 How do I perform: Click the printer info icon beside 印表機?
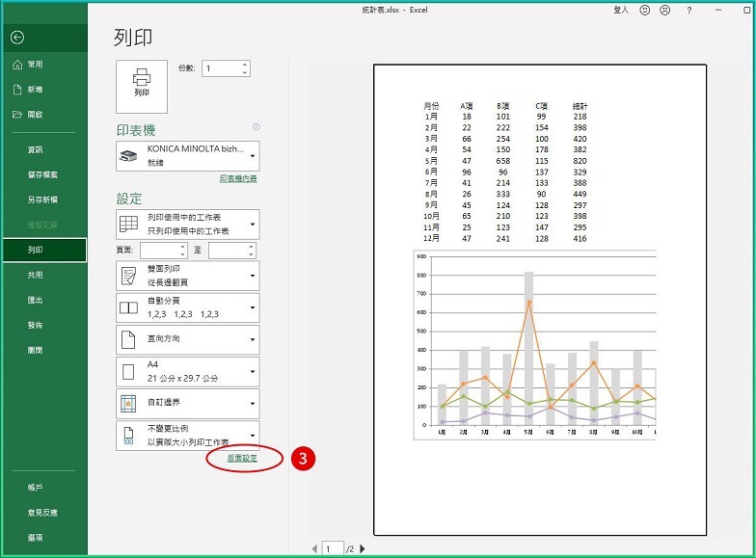click(256, 127)
